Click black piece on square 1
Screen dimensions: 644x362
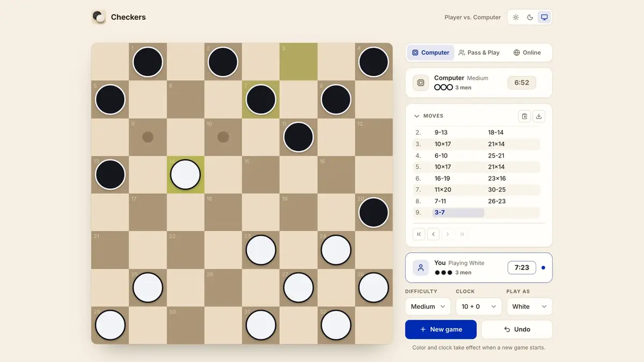tap(148, 62)
